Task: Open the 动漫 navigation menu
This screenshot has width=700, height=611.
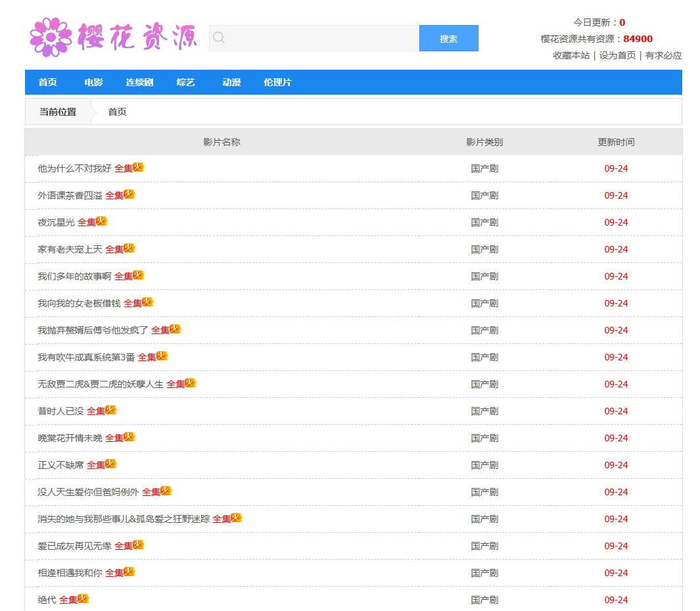Action: click(x=231, y=82)
